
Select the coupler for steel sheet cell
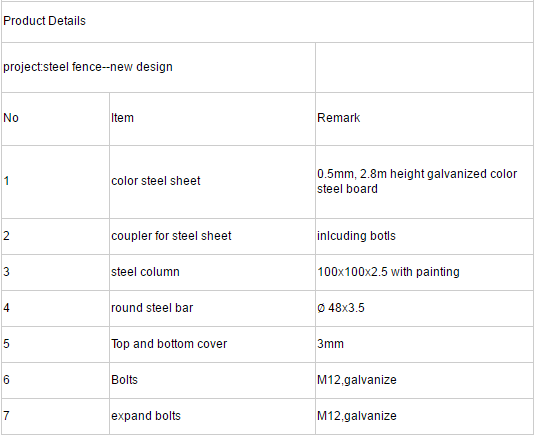(212, 236)
